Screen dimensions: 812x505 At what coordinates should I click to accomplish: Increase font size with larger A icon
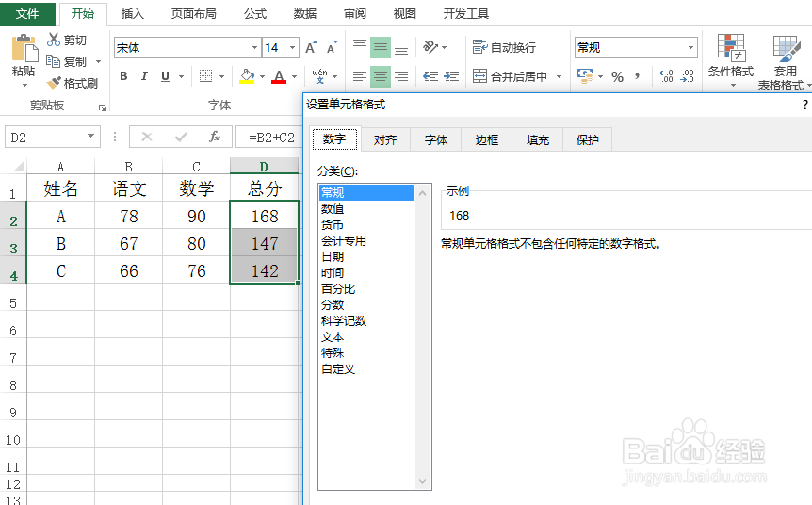311,48
